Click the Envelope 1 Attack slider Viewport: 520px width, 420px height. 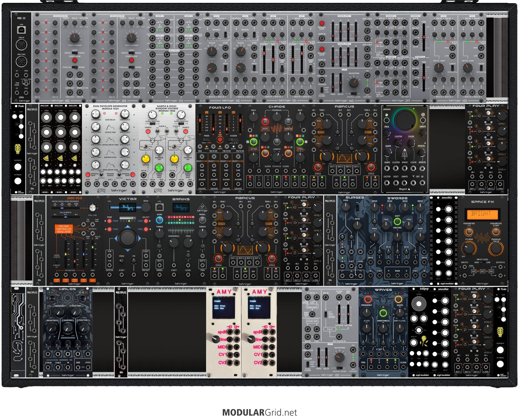333,31
